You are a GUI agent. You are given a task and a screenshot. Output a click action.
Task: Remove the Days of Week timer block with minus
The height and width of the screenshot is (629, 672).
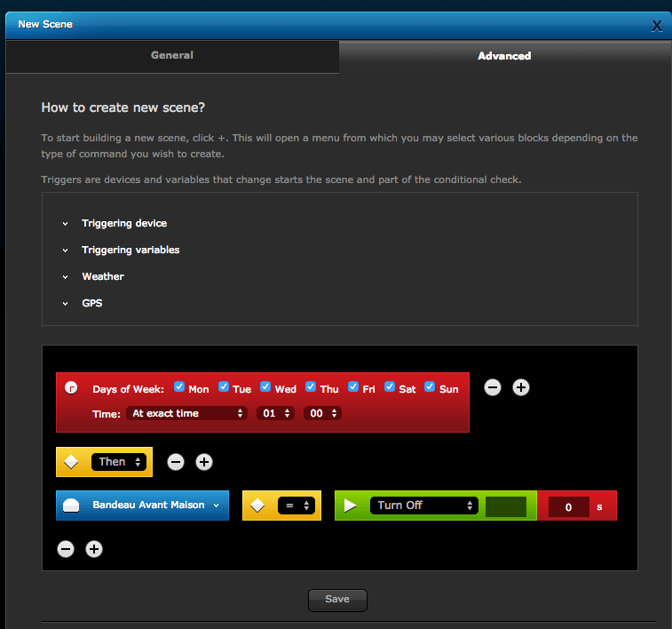tap(493, 387)
